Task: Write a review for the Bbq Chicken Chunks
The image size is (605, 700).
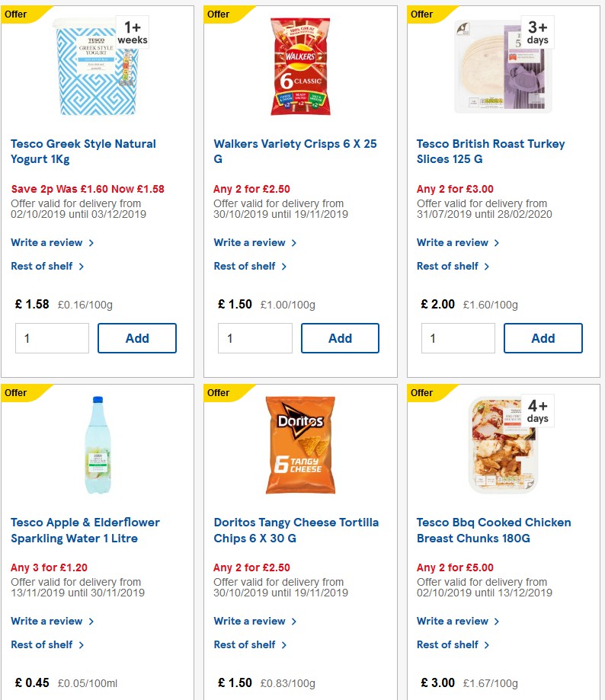Action: [x=453, y=621]
